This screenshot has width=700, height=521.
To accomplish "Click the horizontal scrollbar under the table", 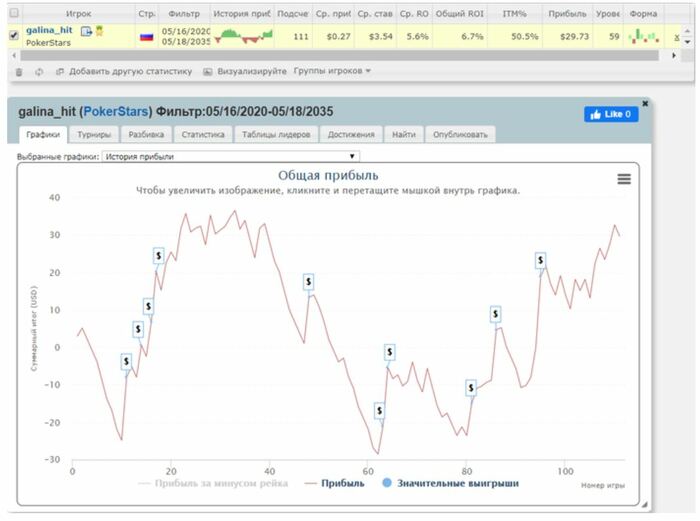I will [339, 55].
